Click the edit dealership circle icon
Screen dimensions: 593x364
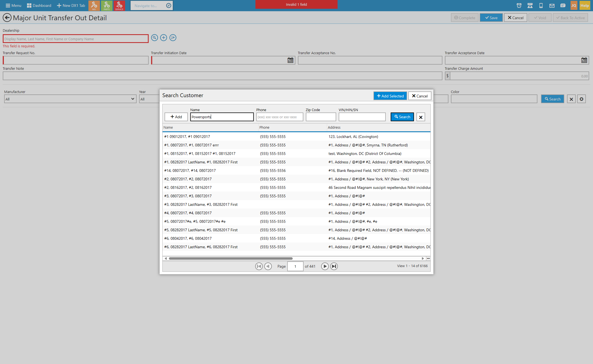[x=173, y=38]
